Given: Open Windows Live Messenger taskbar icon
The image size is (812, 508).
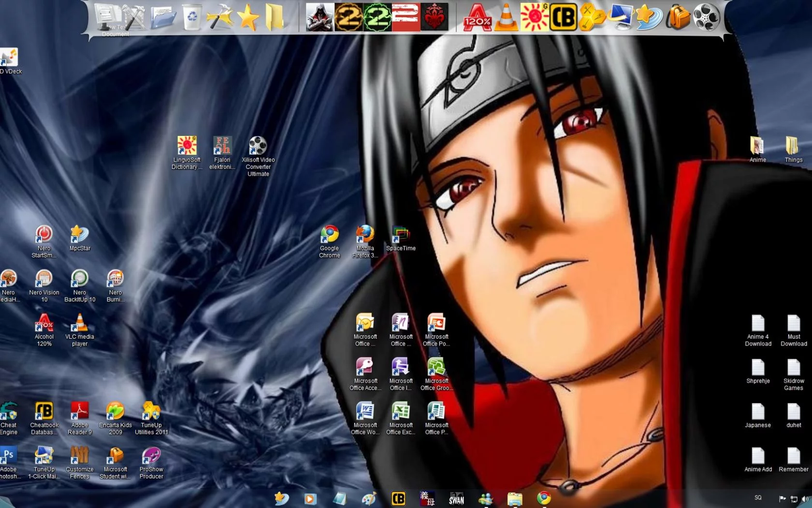Looking at the screenshot, I should click(x=485, y=498).
